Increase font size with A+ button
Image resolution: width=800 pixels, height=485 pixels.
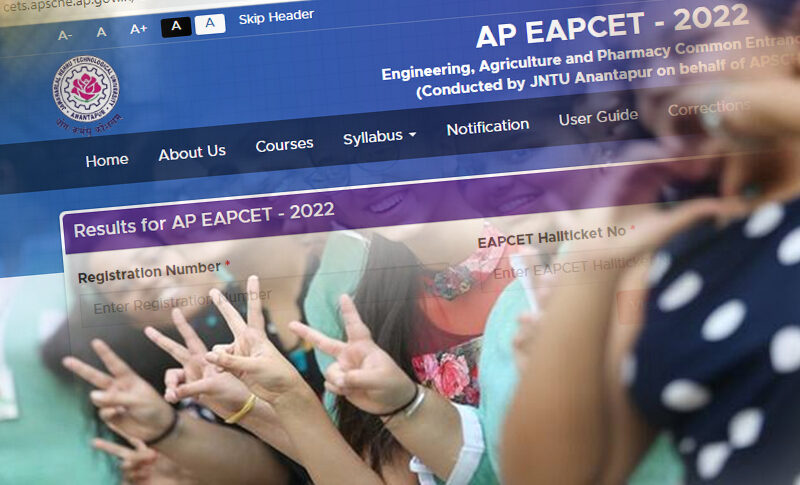click(138, 30)
